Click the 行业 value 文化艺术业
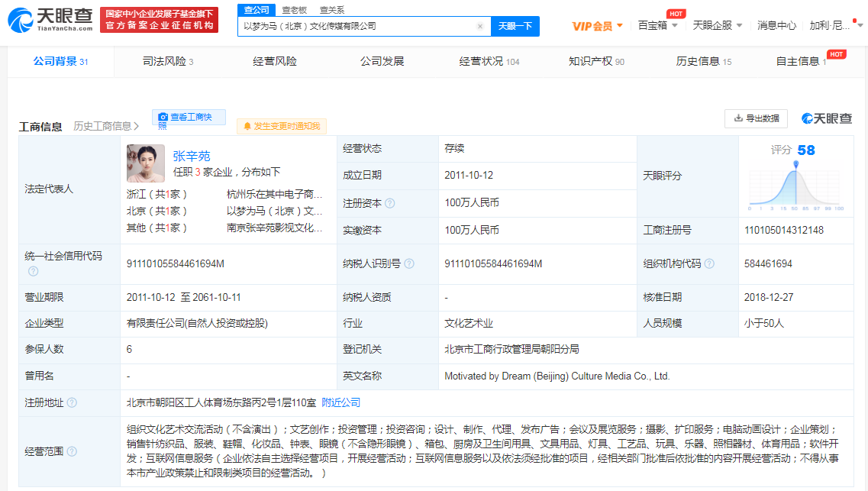Image resolution: width=868 pixels, height=491 pixels. click(x=469, y=323)
